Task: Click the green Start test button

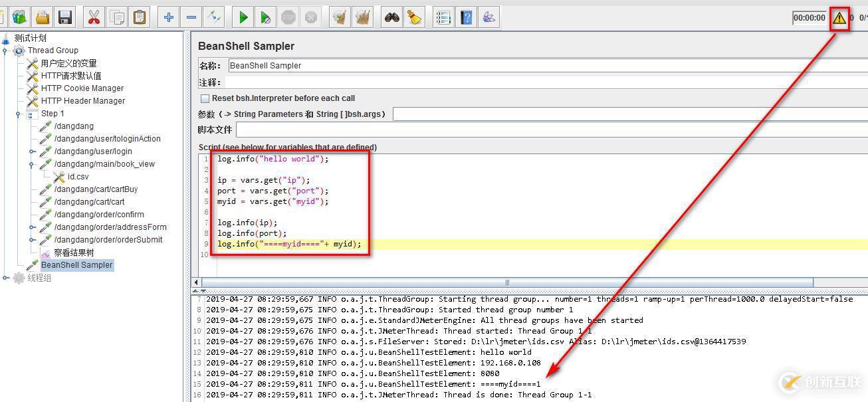Action: pos(243,18)
